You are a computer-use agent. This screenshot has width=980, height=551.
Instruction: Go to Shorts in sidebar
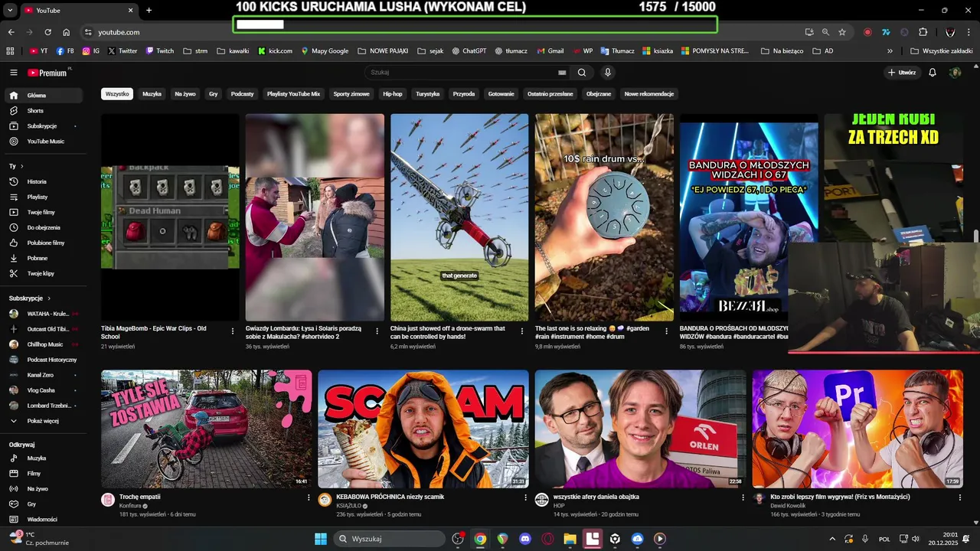point(44,111)
